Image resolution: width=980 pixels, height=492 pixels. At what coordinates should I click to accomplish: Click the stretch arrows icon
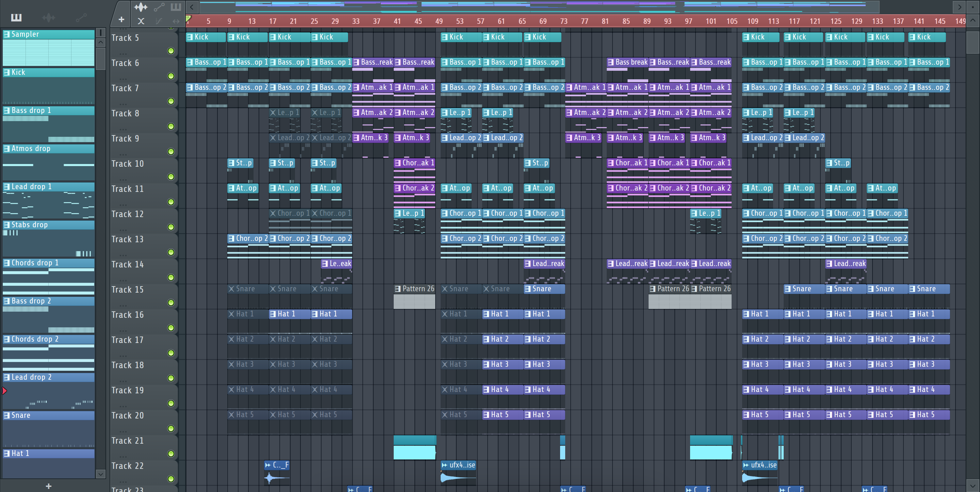[x=176, y=21]
